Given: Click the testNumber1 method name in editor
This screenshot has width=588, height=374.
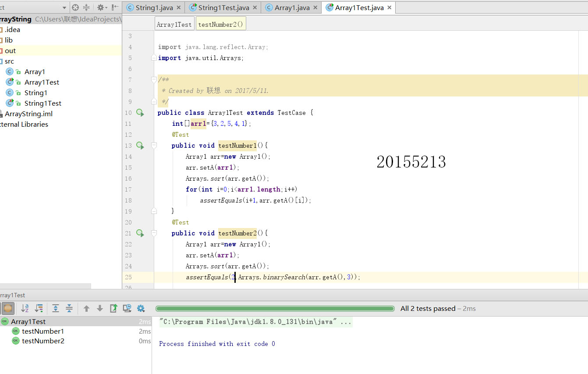Looking at the screenshot, I should pos(237,146).
